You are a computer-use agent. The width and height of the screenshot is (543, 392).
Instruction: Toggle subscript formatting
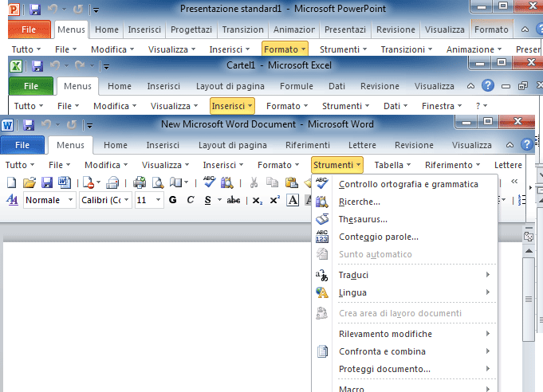pos(258,200)
